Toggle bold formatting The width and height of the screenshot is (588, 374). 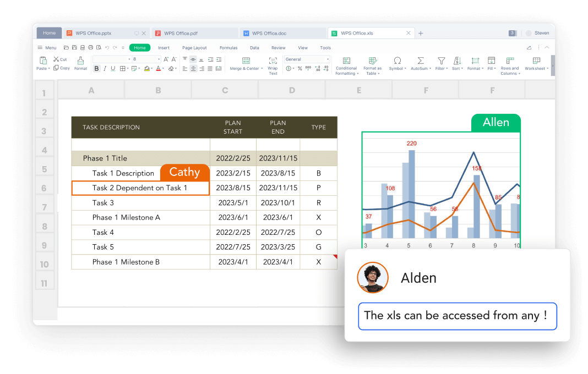(97, 68)
